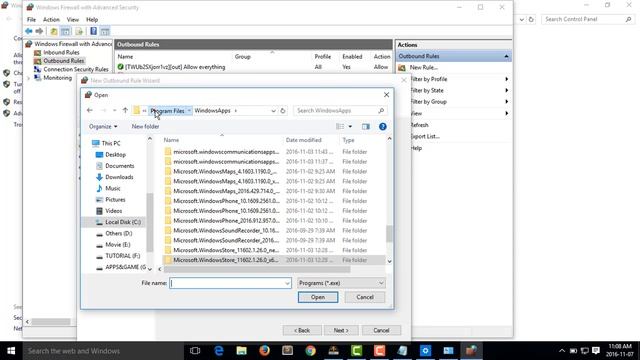Open the Program Files breadcrumb dropdown
The image size is (640, 360).
click(189, 111)
